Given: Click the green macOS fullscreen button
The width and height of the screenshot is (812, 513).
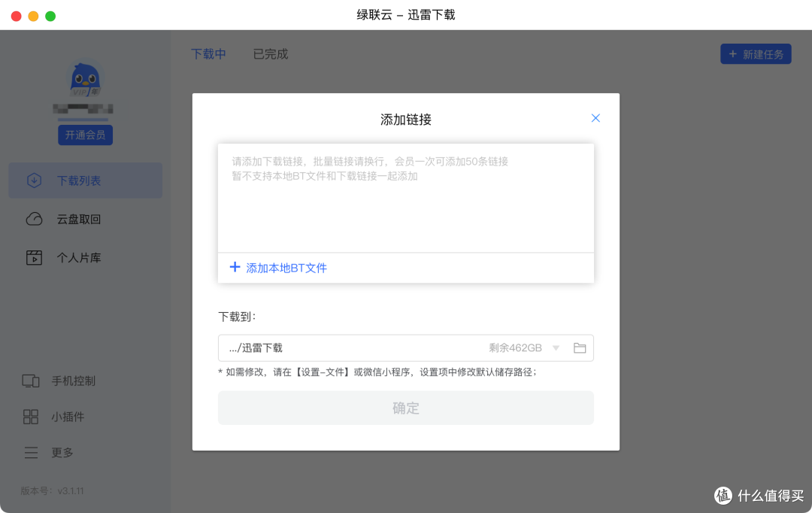Looking at the screenshot, I should (x=50, y=16).
